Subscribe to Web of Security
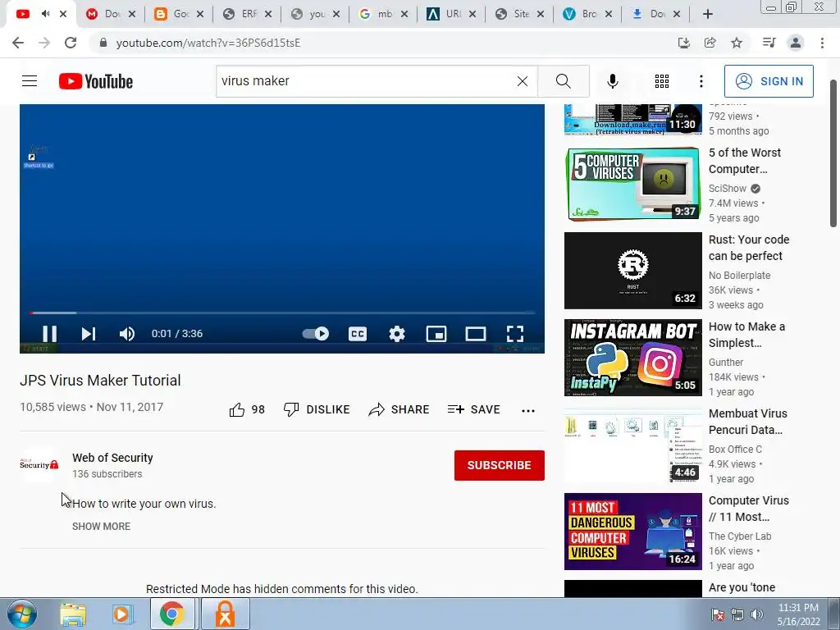This screenshot has width=840, height=630. point(500,466)
